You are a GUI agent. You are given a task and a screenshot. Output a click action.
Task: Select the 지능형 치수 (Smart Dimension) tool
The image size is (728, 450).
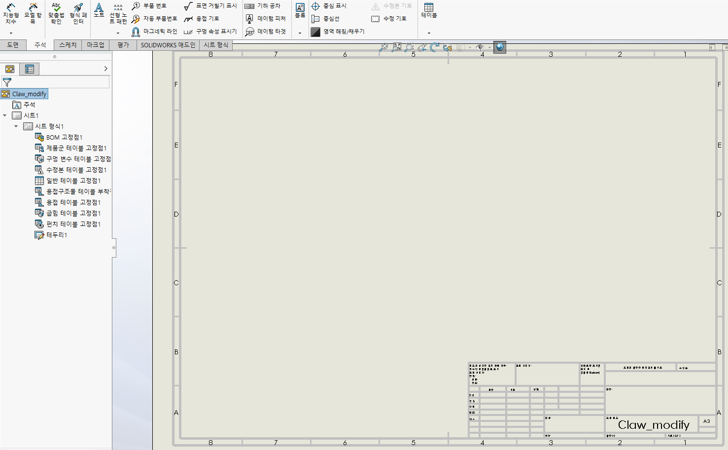tap(10, 13)
